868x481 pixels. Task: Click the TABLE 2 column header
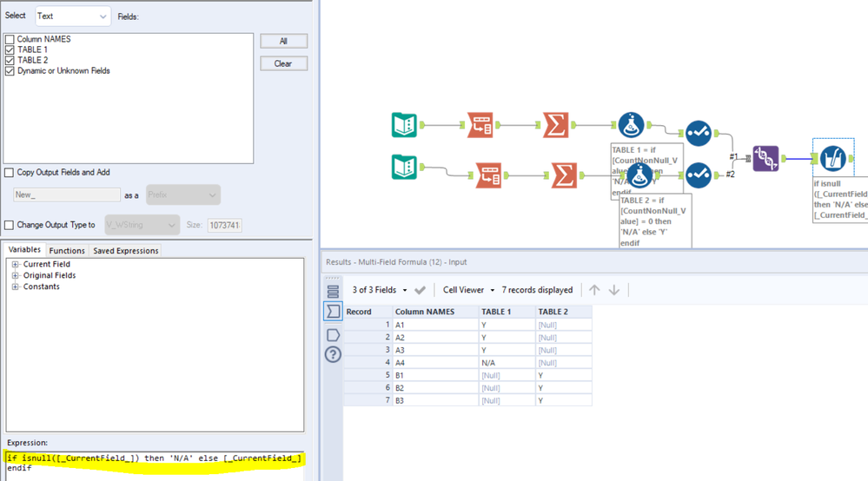coord(564,312)
